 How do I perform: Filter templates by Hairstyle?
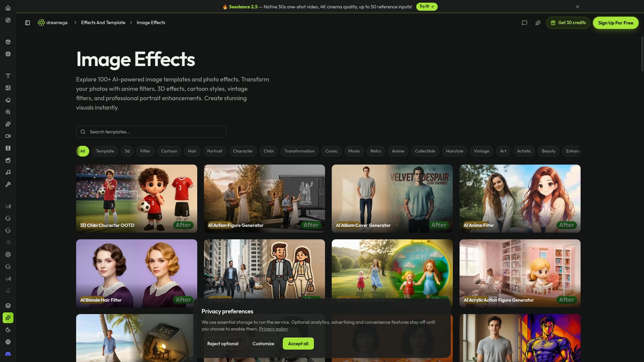pyautogui.click(x=454, y=151)
